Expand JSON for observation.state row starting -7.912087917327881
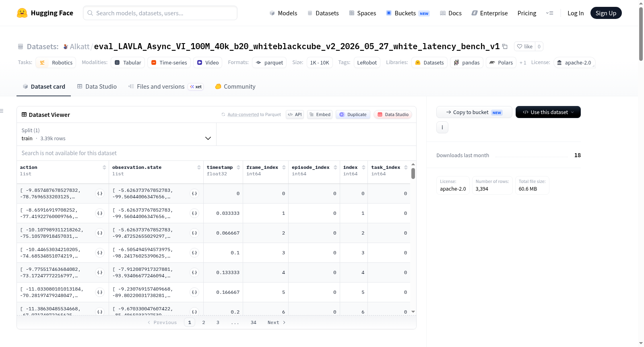 (x=194, y=272)
